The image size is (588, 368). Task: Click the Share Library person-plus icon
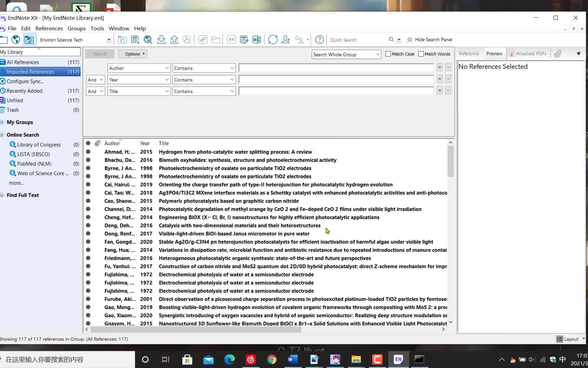(x=286, y=40)
